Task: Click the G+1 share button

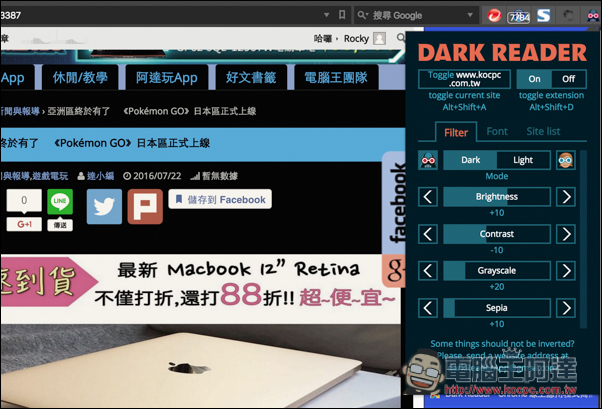Action: (x=24, y=224)
